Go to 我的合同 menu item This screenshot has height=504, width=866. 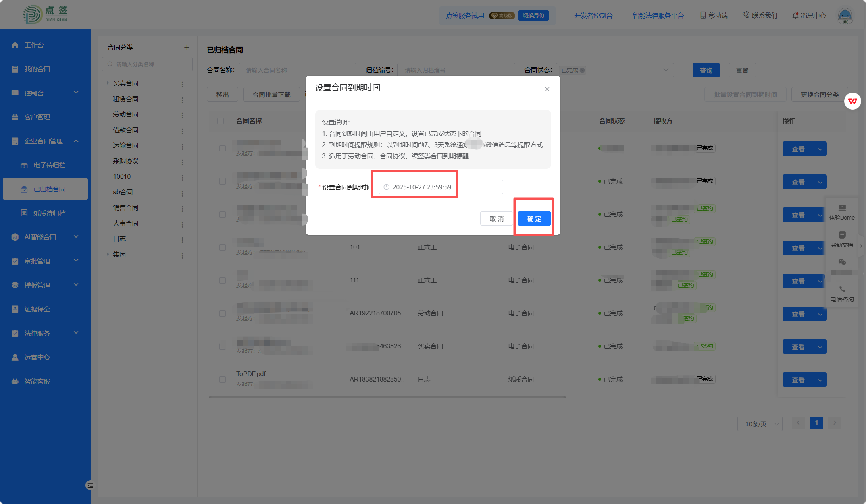pyautogui.click(x=37, y=69)
